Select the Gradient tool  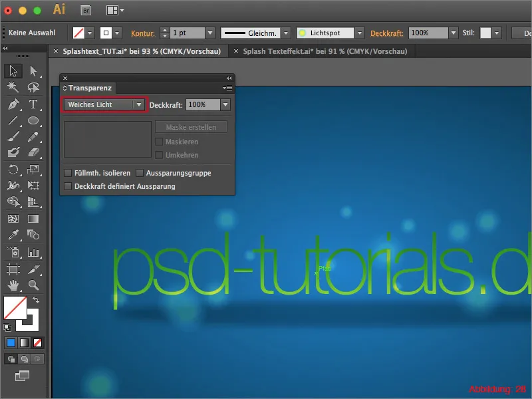33,219
